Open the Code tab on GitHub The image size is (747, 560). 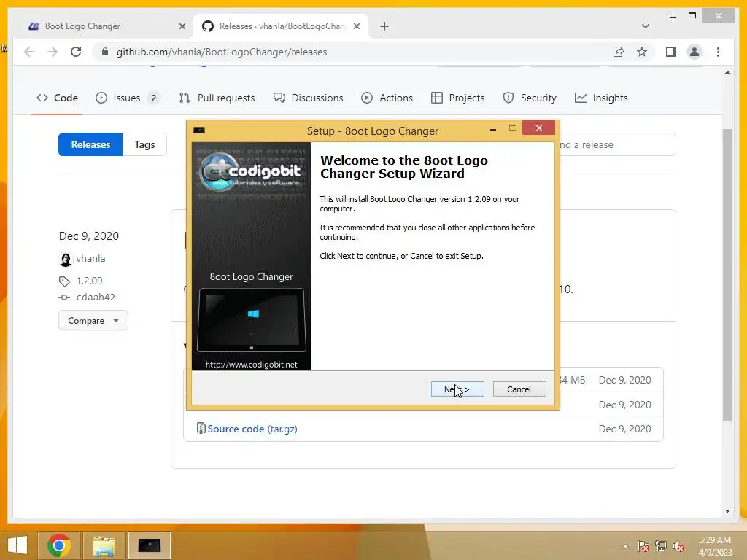click(57, 98)
